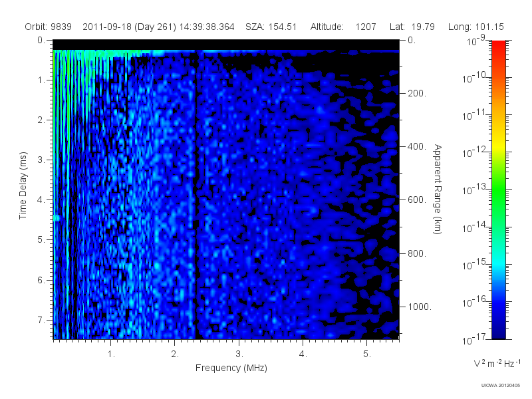Click the time delay tick '6.'
Viewport: 532px width, 399px height.
(41, 280)
